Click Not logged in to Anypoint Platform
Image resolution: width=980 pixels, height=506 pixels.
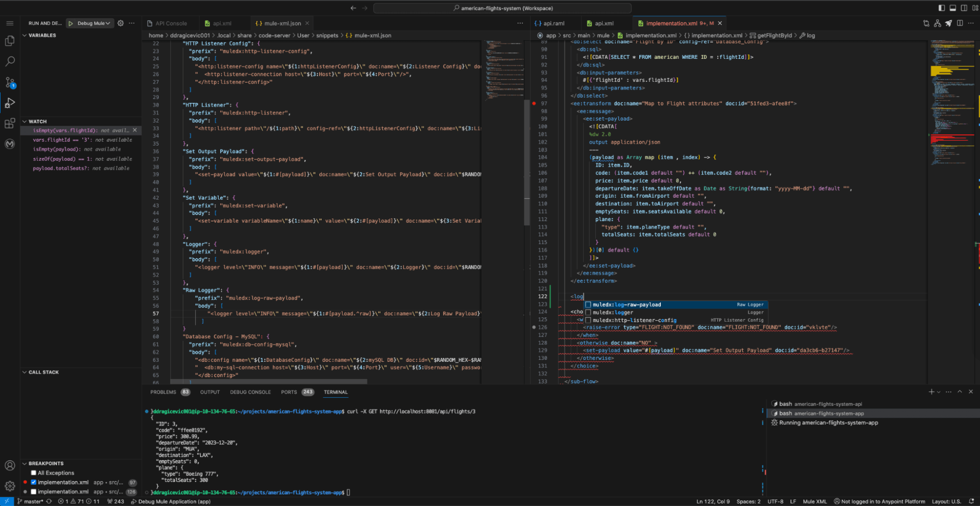pos(879,502)
